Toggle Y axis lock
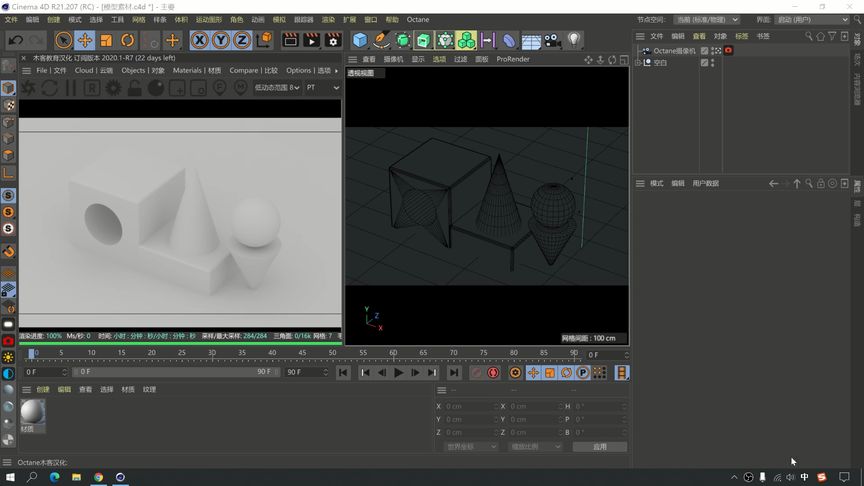This screenshot has height=486, width=864. pyautogui.click(x=221, y=40)
